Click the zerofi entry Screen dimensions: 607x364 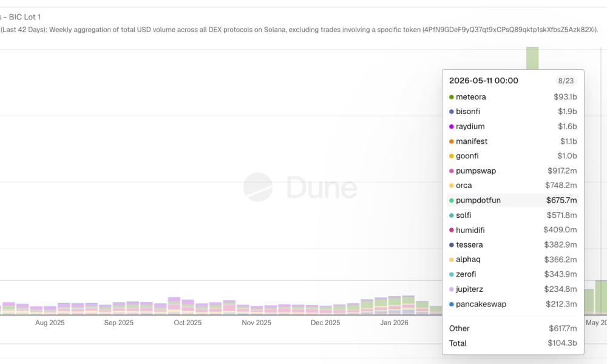512,274
